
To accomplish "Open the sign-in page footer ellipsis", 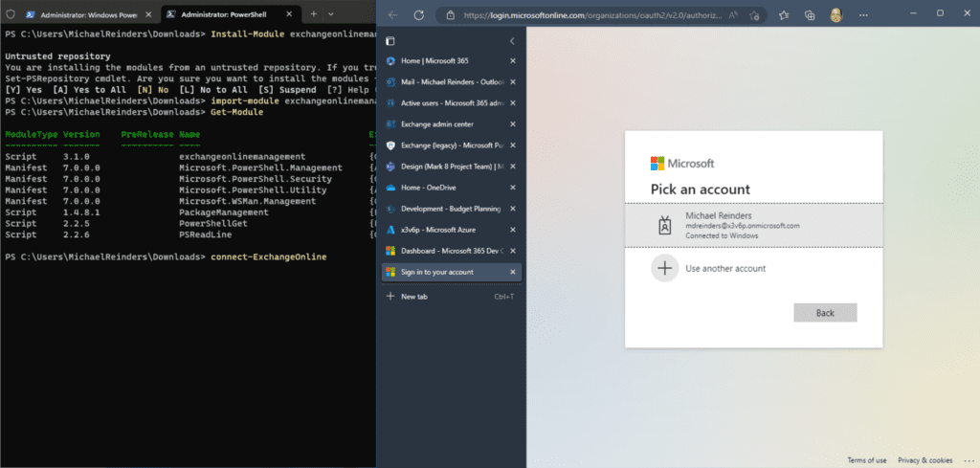I will (969, 460).
